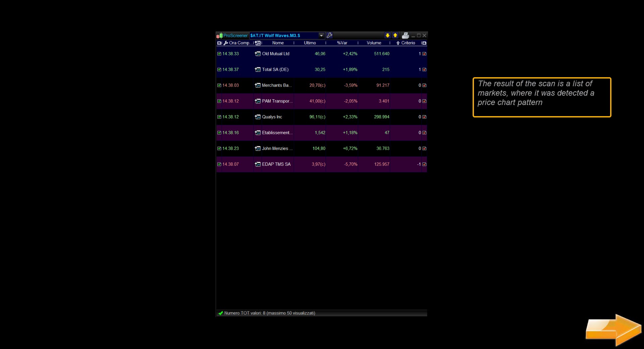Viewport: 644px width, 349px height.
Task: Click the 41,00(c) last price
Action: pyautogui.click(x=317, y=101)
